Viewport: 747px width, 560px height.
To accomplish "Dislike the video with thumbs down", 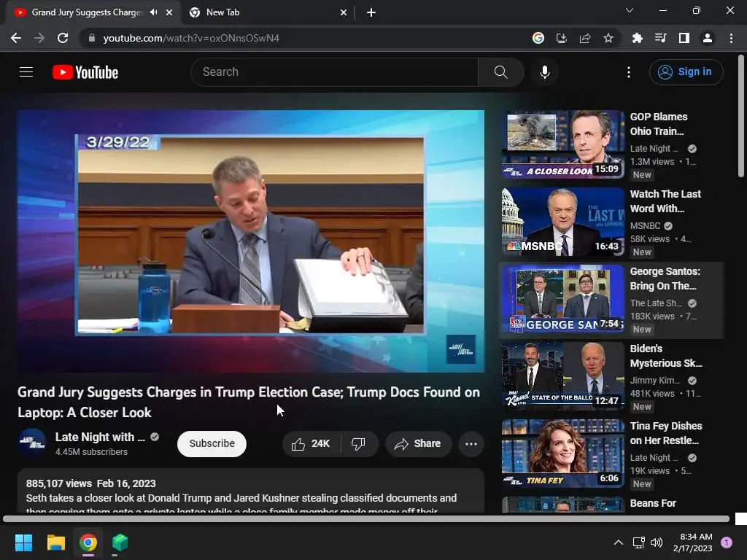I will pos(359,444).
